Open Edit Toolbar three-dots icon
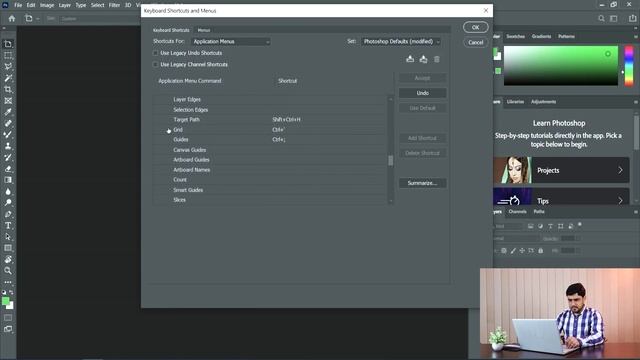Image resolution: width=640 pixels, height=360 pixels. [x=8, y=282]
